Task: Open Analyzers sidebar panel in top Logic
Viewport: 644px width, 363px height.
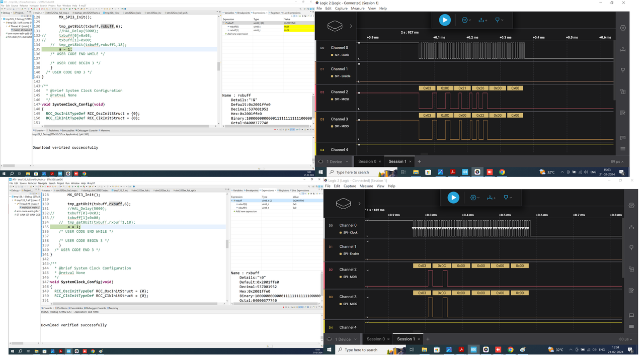Action: pos(623,28)
